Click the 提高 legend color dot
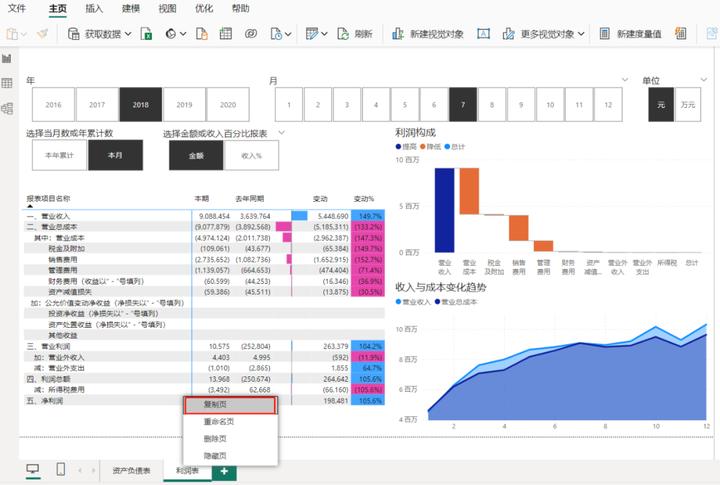Viewport: 720px width, 485px height. [398, 147]
